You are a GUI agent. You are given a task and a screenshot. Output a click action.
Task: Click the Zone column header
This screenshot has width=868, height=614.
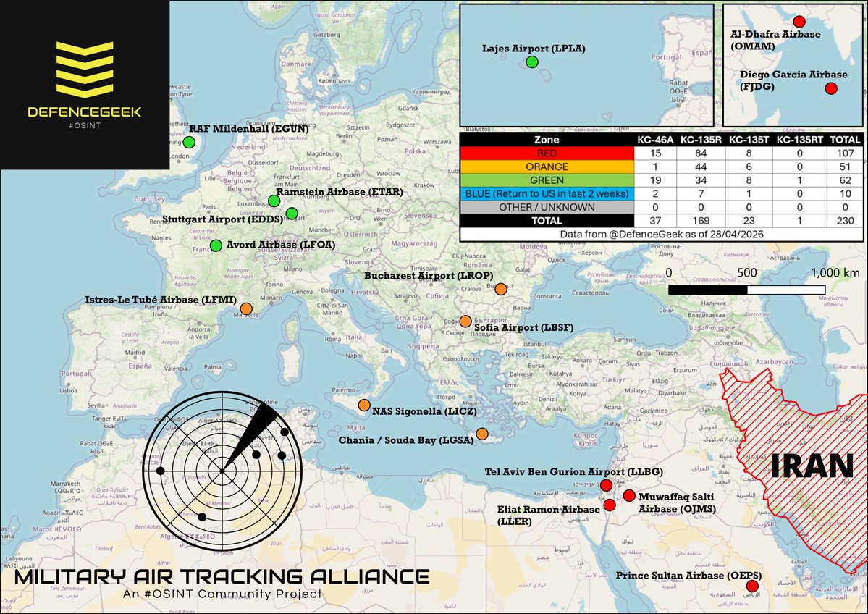[547, 140]
